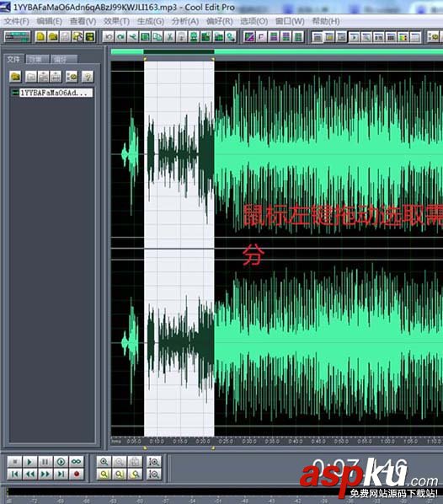This screenshot has width=443, height=504.
Task: Click the greyed Zoom Out horizontally magnifier icon
Action: 120,462
